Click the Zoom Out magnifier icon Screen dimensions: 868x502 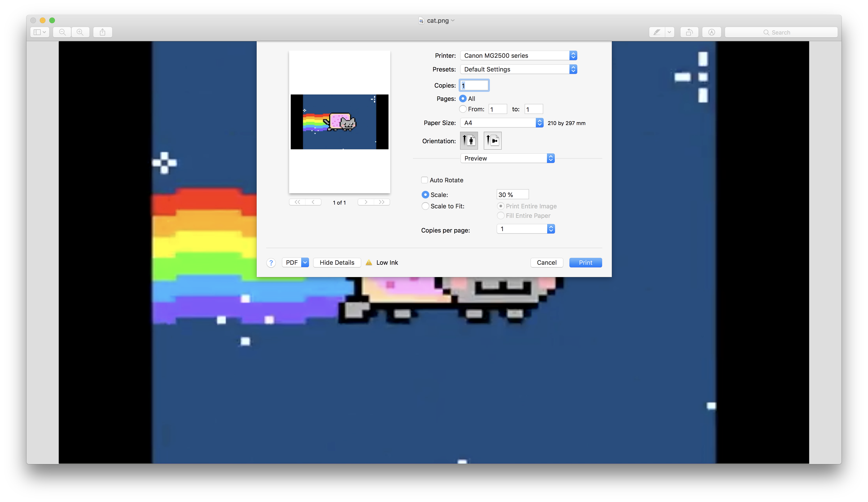pyautogui.click(x=62, y=32)
